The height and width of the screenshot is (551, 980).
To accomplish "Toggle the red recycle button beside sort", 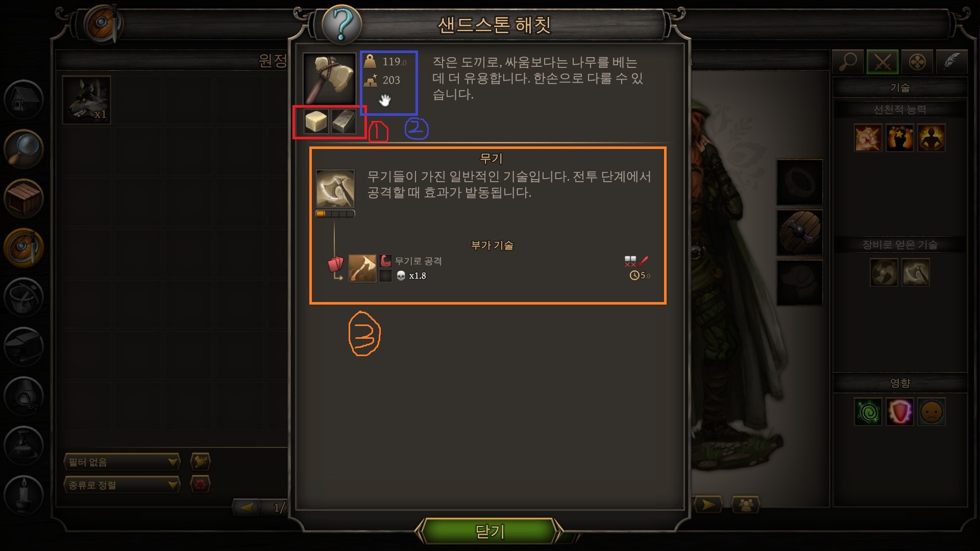I will tap(201, 484).
